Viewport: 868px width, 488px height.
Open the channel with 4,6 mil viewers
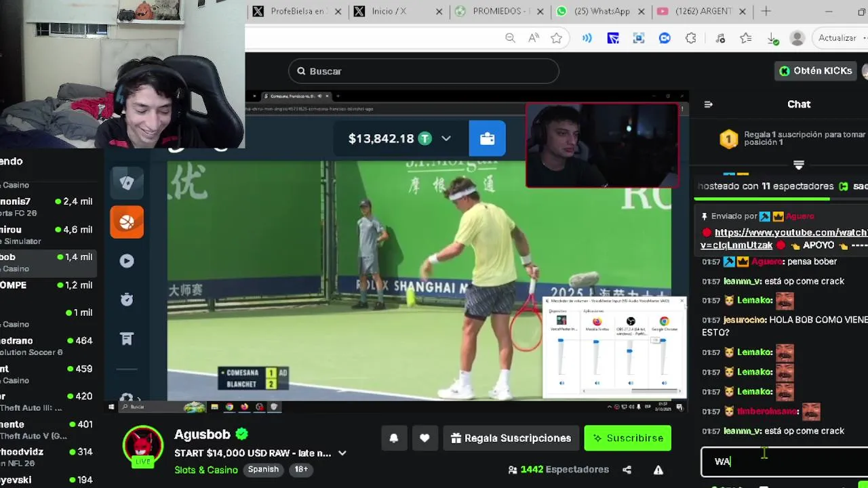click(x=47, y=235)
